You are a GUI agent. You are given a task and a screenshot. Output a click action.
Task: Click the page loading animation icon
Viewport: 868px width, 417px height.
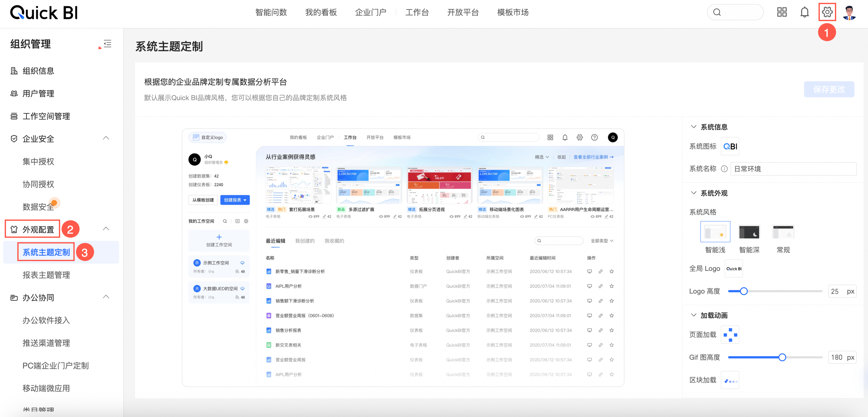coord(730,335)
